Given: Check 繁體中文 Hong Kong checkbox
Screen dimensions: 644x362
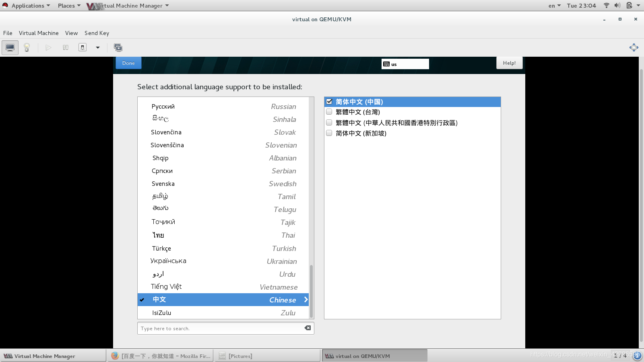Looking at the screenshot, I should click(x=329, y=122).
